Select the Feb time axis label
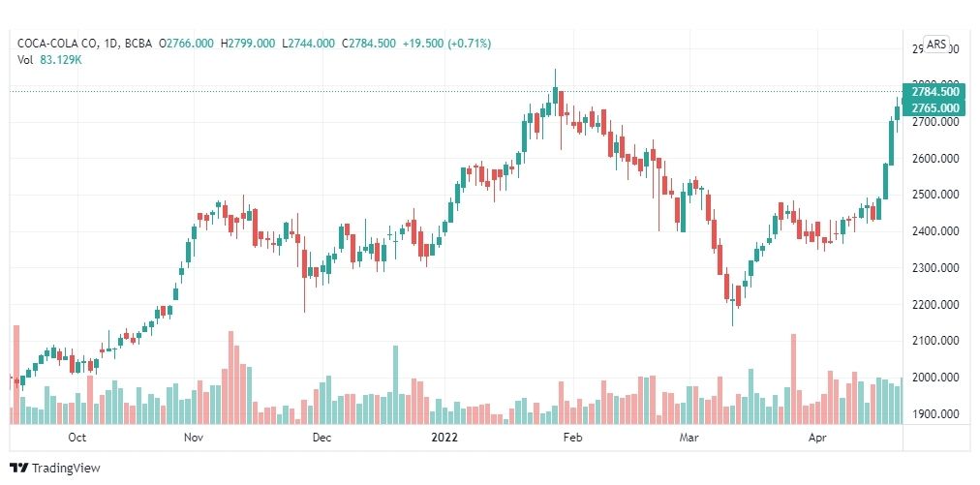Viewport: 980px width, 485px height. click(x=572, y=438)
